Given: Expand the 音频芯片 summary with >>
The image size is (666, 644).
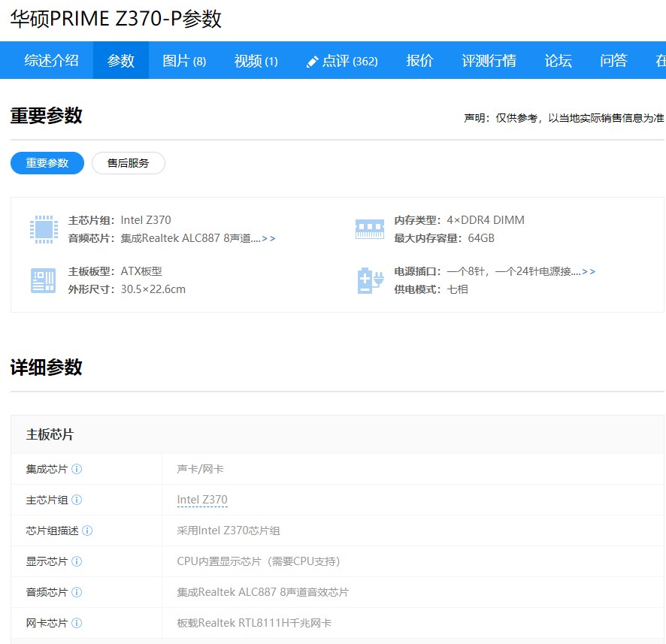Looking at the screenshot, I should click(x=268, y=238).
